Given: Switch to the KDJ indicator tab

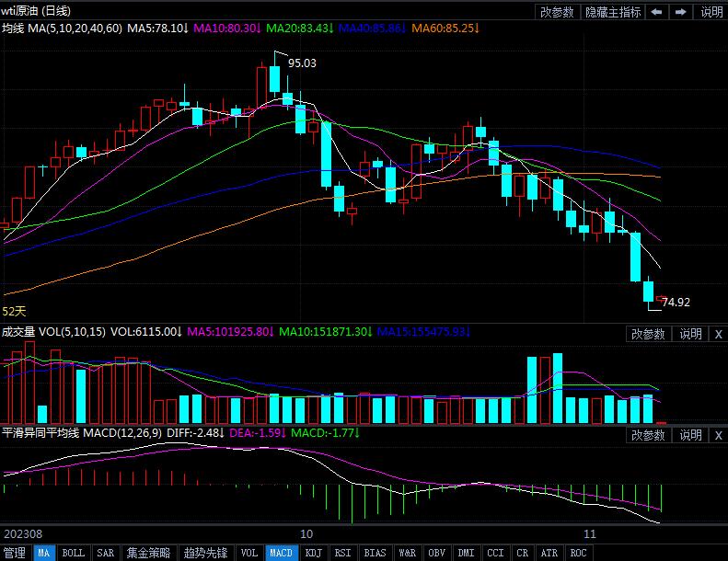Looking at the screenshot, I should pos(313,553).
